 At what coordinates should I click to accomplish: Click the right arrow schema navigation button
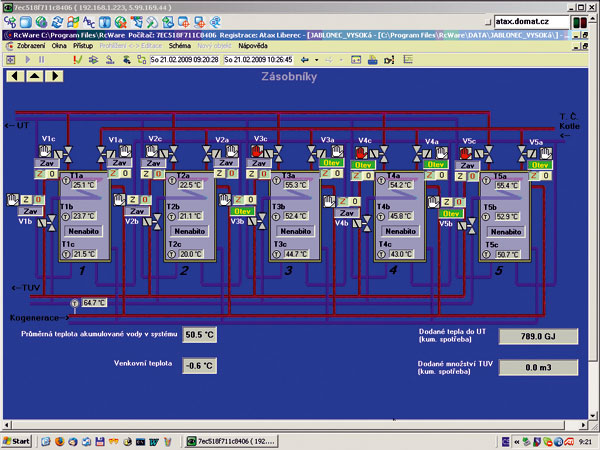(54, 76)
